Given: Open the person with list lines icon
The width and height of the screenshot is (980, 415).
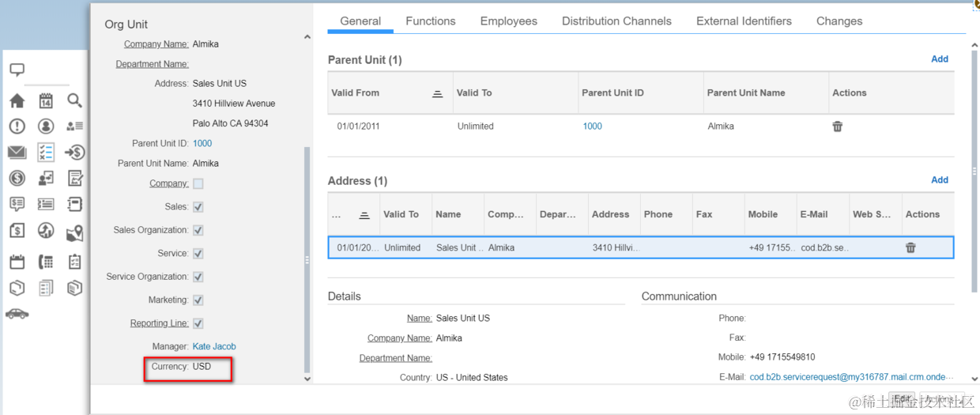Looking at the screenshot, I should (74, 126).
